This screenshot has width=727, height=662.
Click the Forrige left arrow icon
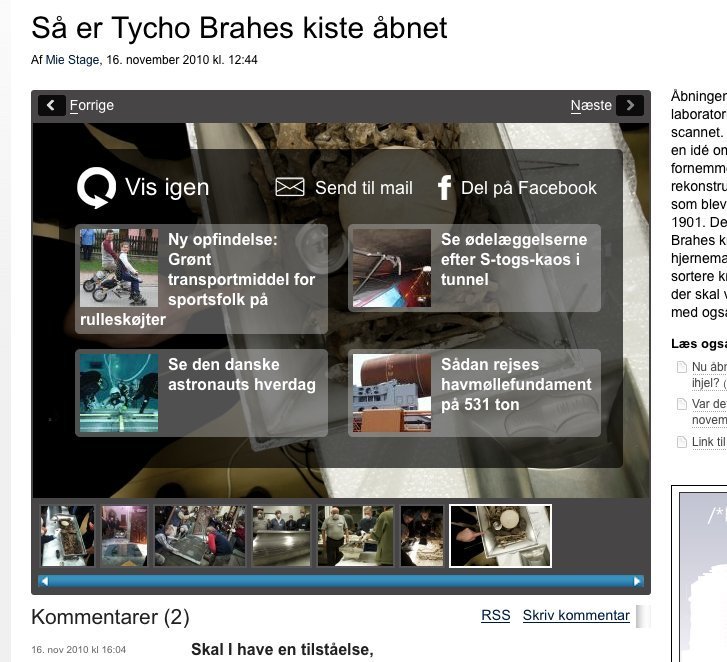point(51,105)
